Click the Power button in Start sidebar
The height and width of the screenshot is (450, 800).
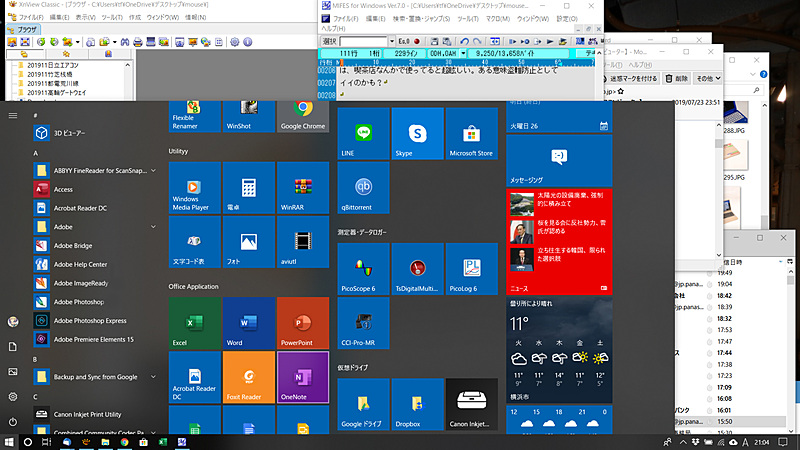13,422
